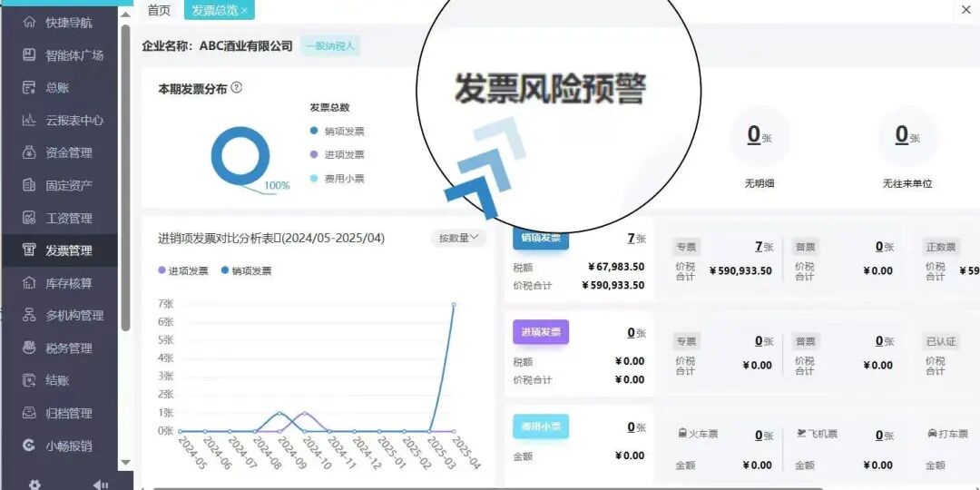Click the sidebar vertical scrollbar thumb
The width and height of the screenshot is (980, 490).
(125, 178)
